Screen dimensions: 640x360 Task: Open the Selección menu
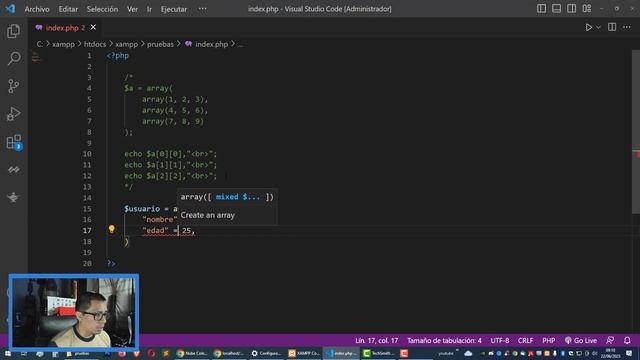click(102, 9)
